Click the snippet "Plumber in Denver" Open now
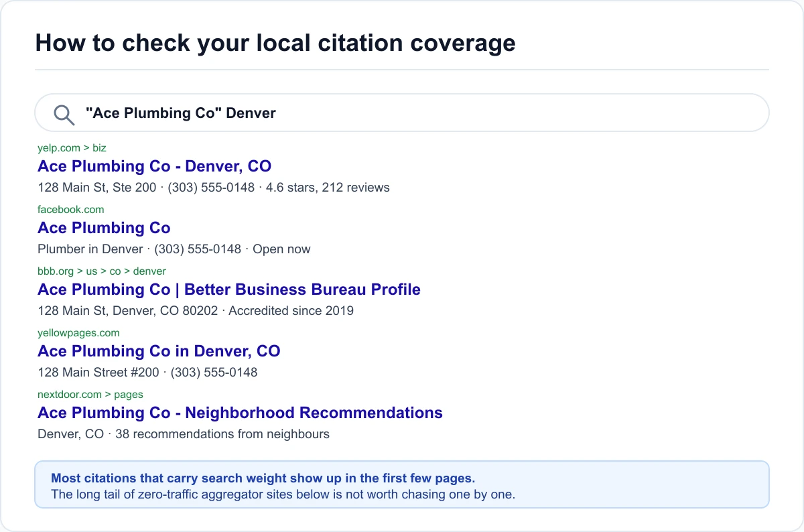 [x=174, y=249]
